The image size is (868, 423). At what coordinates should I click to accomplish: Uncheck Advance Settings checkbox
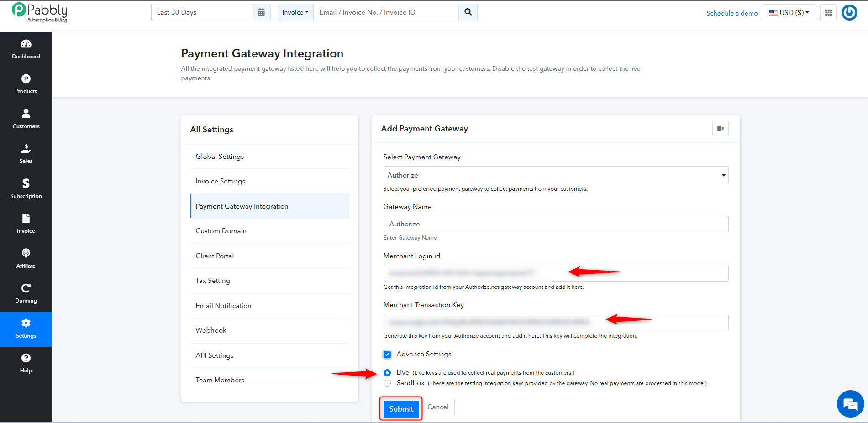click(387, 355)
